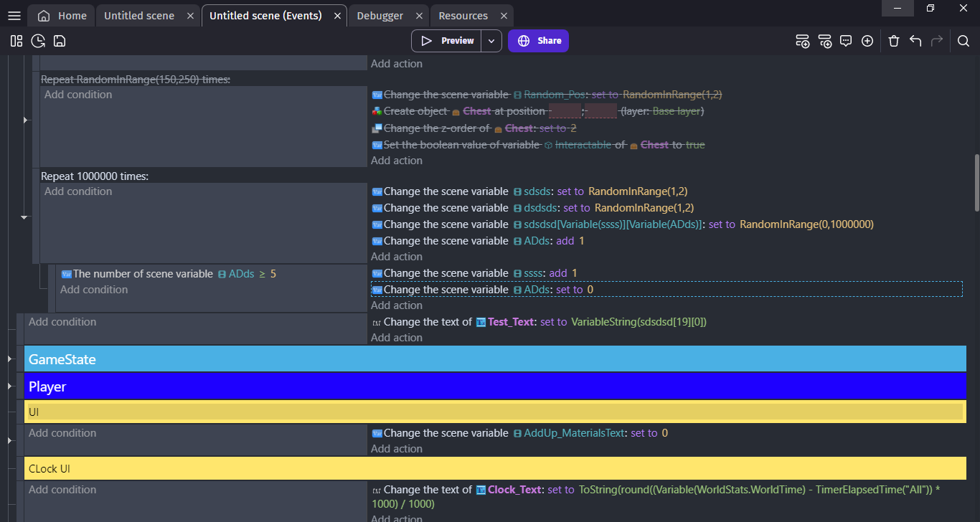Collapse the Repeat 1000000 times event
The height and width of the screenshot is (522, 980).
tap(24, 217)
